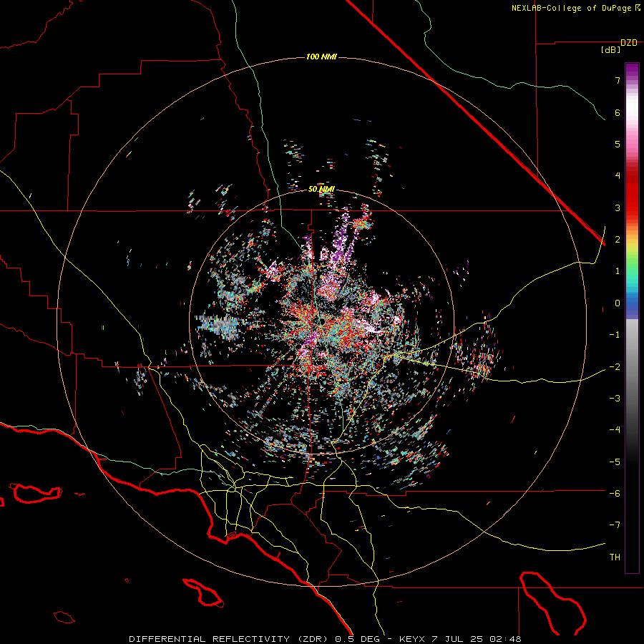
Task: Click the 0 value on the color scale
Action: tap(618, 303)
